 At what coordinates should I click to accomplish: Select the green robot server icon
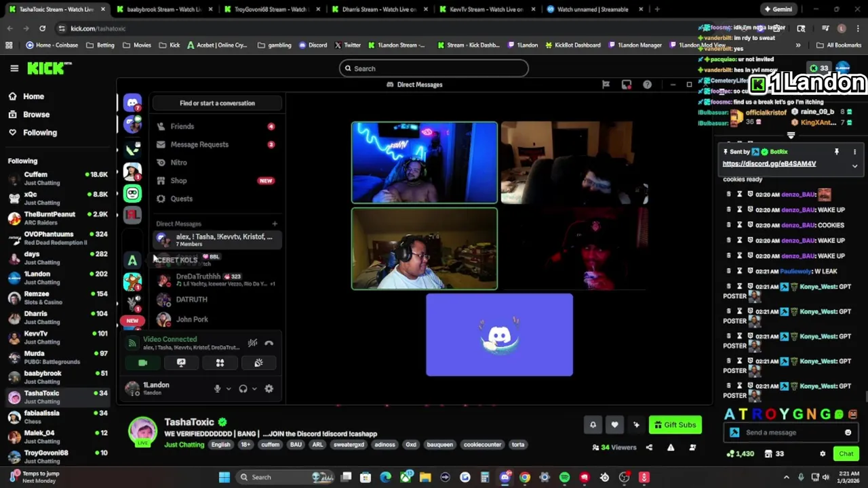pyautogui.click(x=132, y=194)
